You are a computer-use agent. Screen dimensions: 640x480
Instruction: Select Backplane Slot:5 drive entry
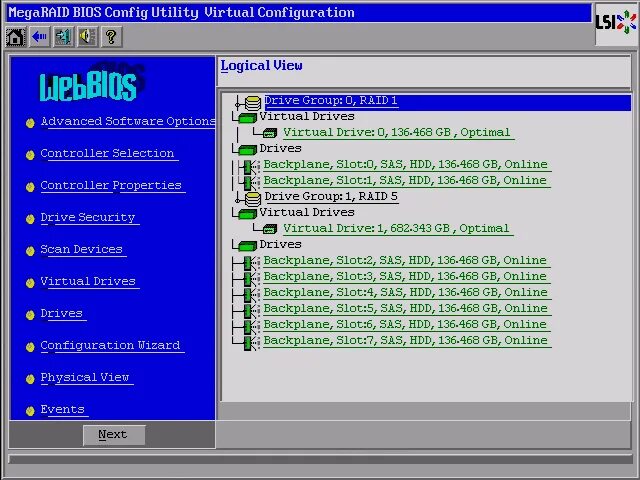[x=405, y=308]
